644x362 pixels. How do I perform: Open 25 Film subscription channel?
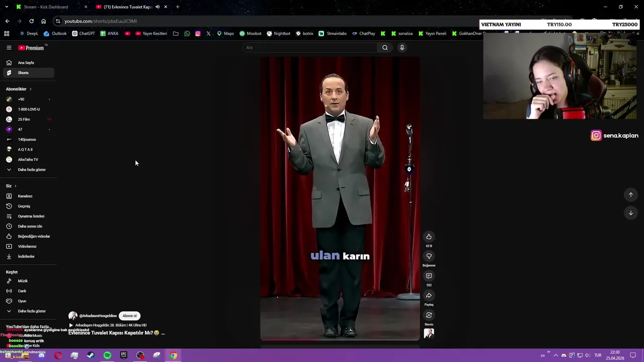(x=28, y=119)
